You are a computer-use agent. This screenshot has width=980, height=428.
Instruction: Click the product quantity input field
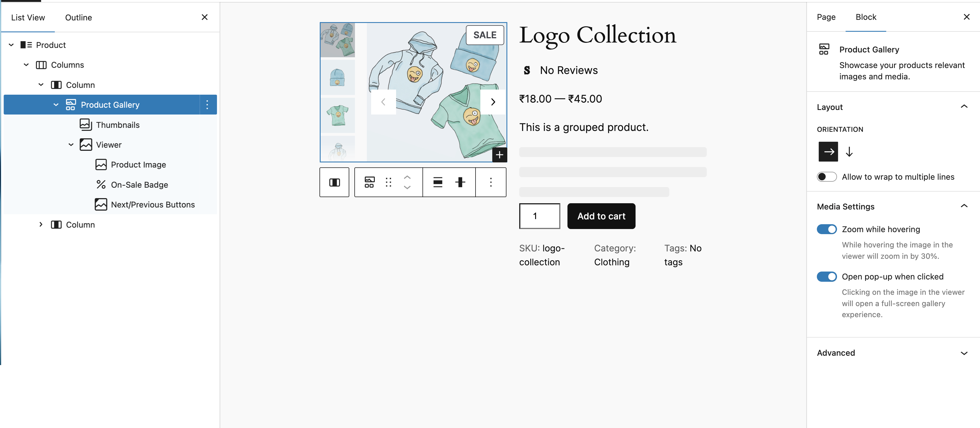539,216
